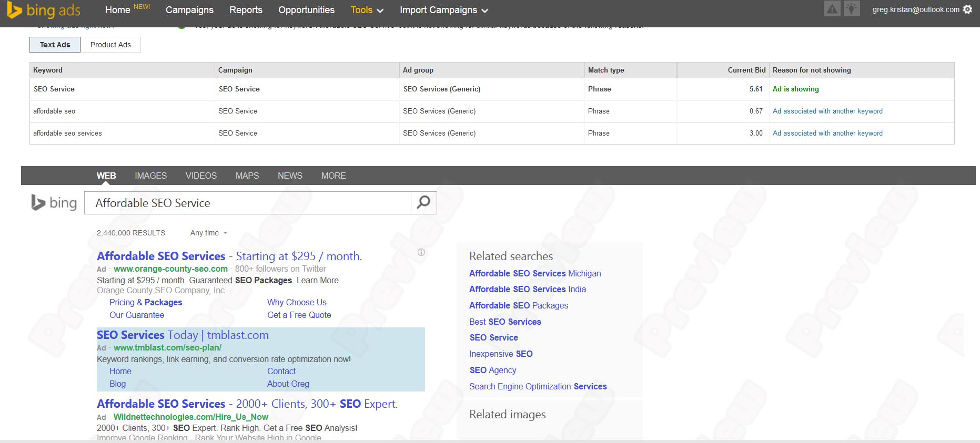This screenshot has height=443, width=980.
Task: Open reason link for 'affordable seo' keyword
Action: point(827,111)
